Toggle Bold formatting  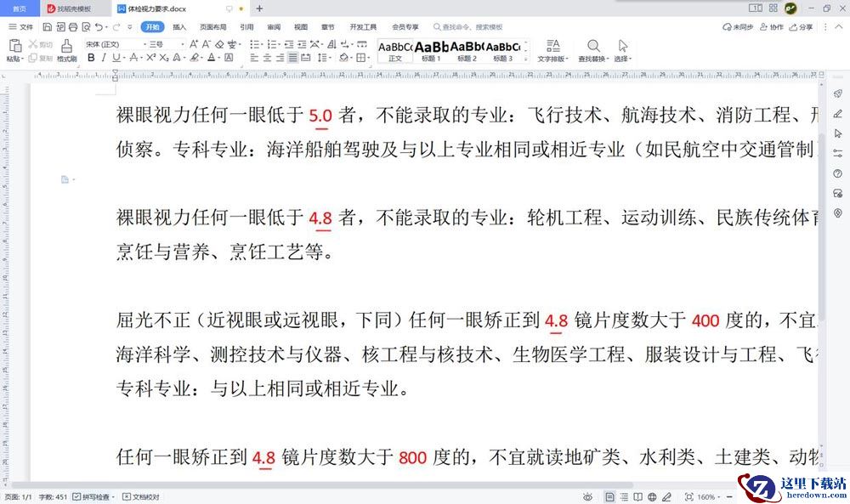coord(91,58)
